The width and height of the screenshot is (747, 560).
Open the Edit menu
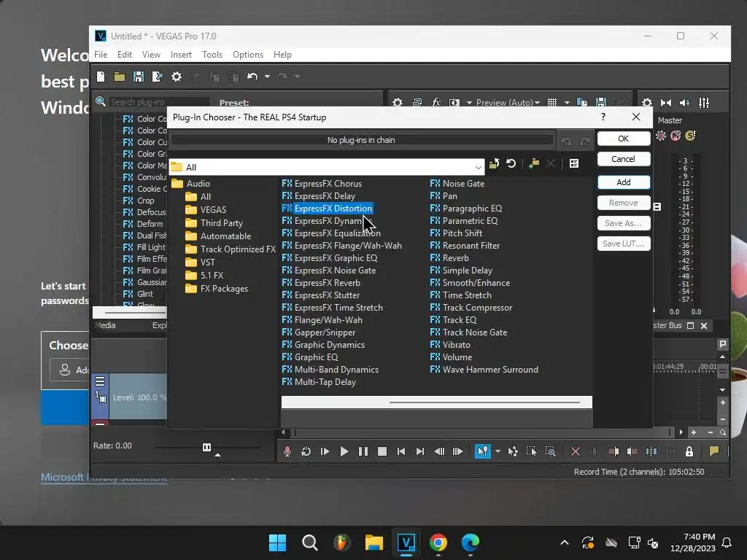tap(124, 55)
